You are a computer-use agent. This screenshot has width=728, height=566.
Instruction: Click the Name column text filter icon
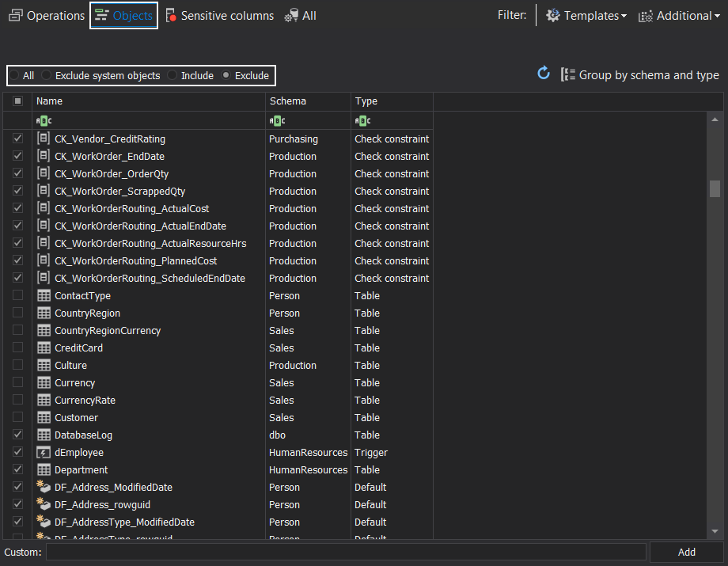(44, 121)
